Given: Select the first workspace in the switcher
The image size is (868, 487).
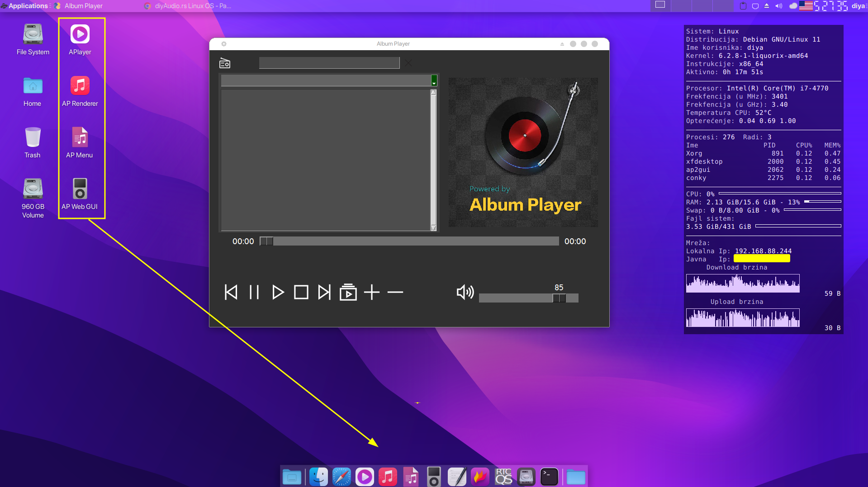Looking at the screenshot, I should tap(660, 5).
